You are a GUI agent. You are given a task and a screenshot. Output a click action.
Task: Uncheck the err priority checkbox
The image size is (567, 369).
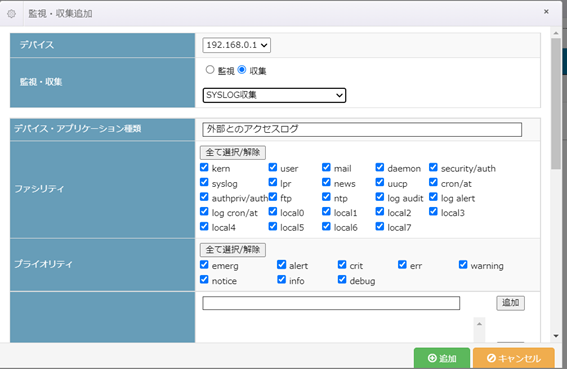point(402,264)
